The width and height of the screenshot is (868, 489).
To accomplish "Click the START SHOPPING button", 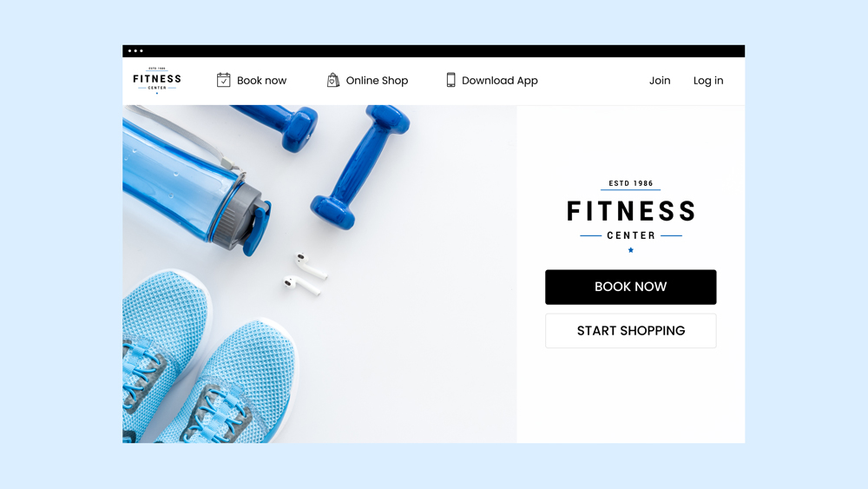I will tap(630, 331).
